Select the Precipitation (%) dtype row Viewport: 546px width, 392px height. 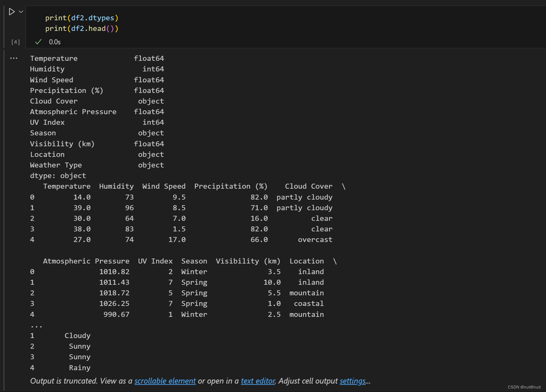point(97,90)
